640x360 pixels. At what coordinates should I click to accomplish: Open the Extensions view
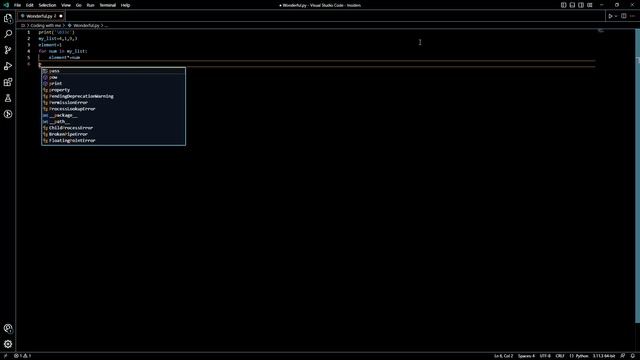tap(8, 82)
